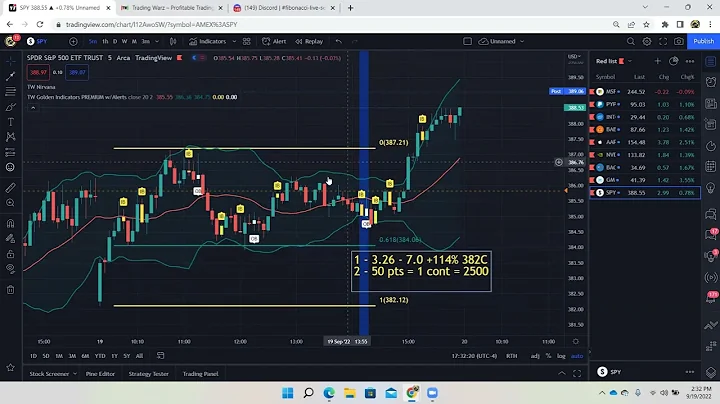Select the trend line drawing tool

coord(11,76)
